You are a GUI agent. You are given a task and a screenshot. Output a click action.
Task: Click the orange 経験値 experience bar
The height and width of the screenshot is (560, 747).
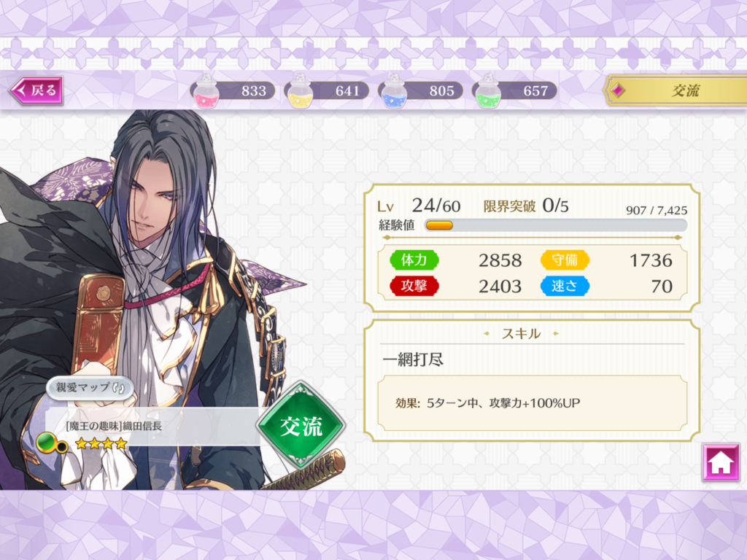tap(556, 225)
